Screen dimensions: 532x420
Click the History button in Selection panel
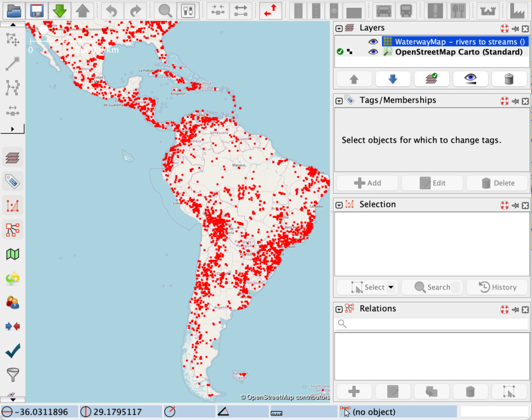pyautogui.click(x=498, y=287)
